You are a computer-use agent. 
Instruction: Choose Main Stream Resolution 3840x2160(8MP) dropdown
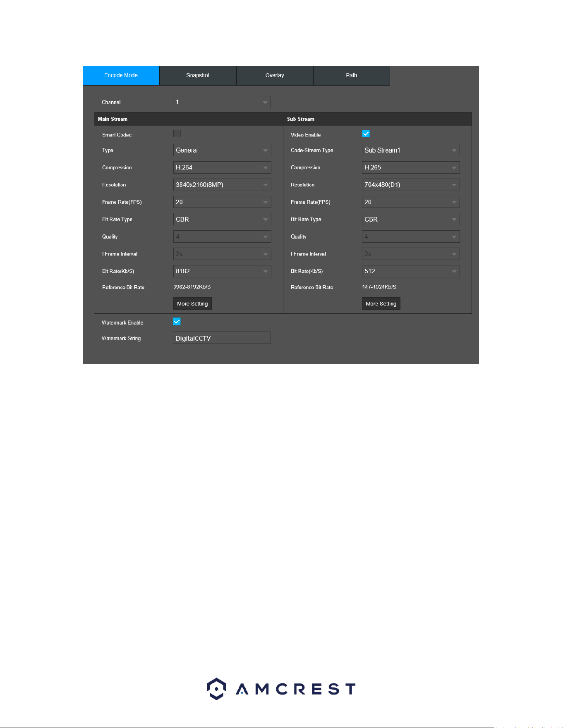(x=222, y=185)
